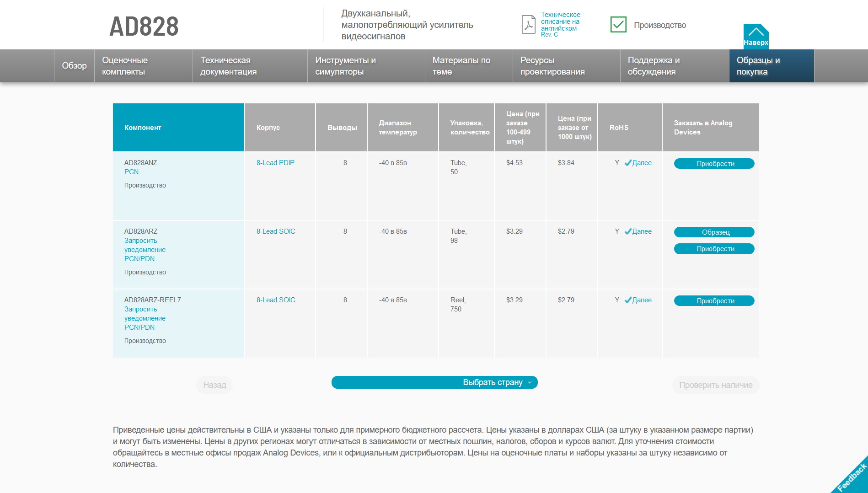Click the RoHS column header
Viewport: 868px width, 493px height.
(x=630, y=128)
